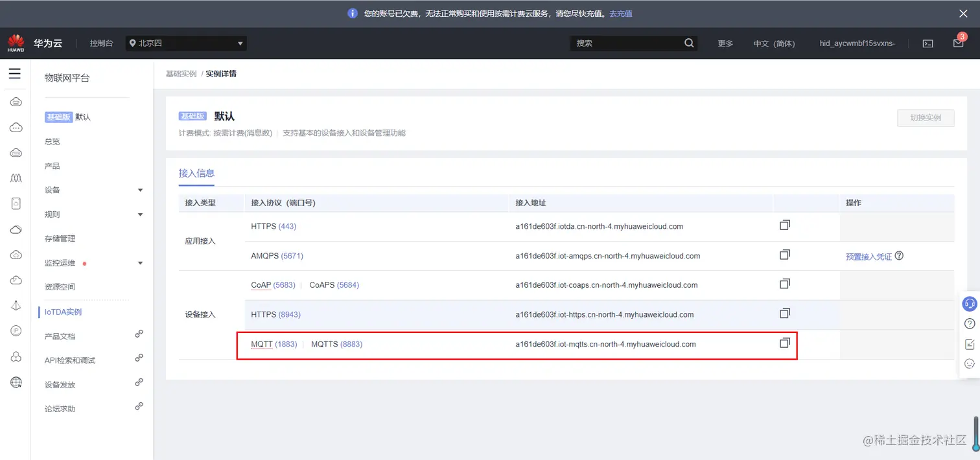980x460 pixels.
Task: Click the AMQPS (5671) protocol text
Action: click(x=277, y=256)
